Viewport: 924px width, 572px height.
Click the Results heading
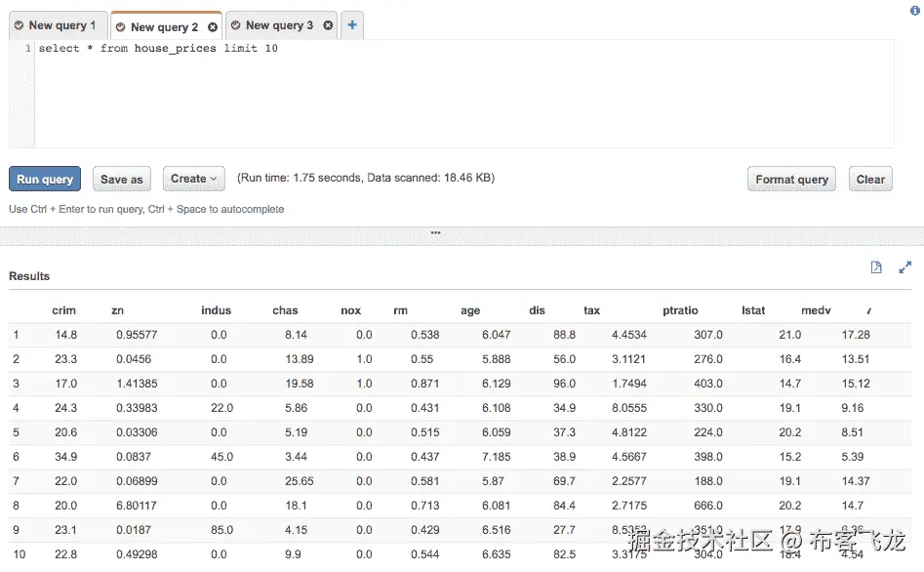pos(29,276)
